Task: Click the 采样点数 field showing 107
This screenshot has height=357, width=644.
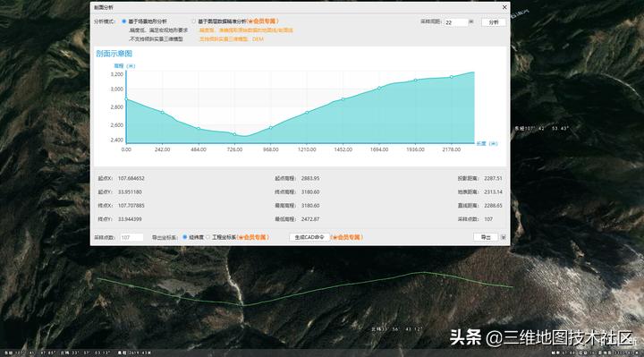Action: click(131, 237)
